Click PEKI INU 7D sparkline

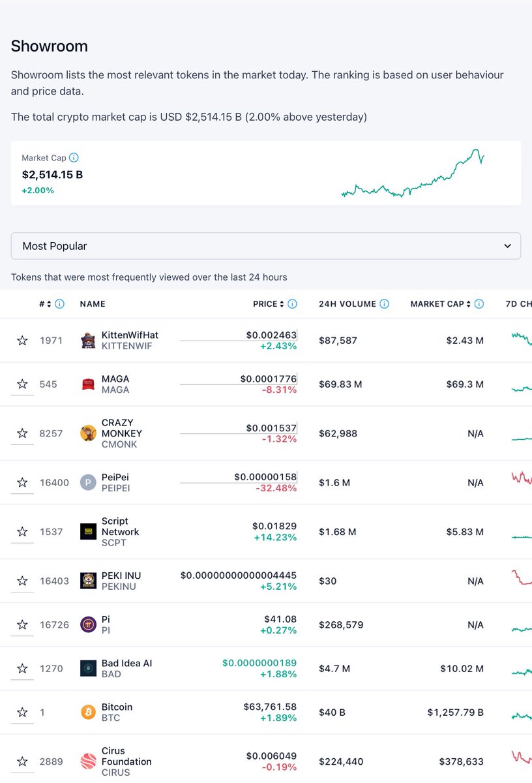pyautogui.click(x=522, y=577)
